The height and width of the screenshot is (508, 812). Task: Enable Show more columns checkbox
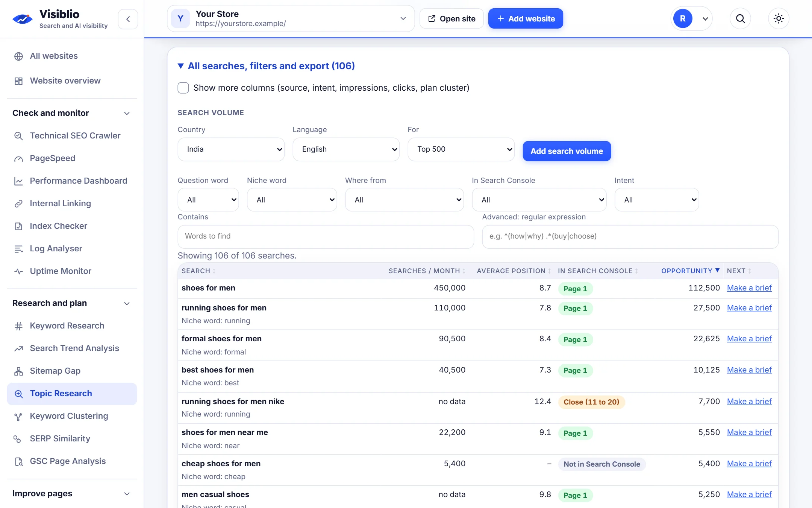click(x=183, y=88)
